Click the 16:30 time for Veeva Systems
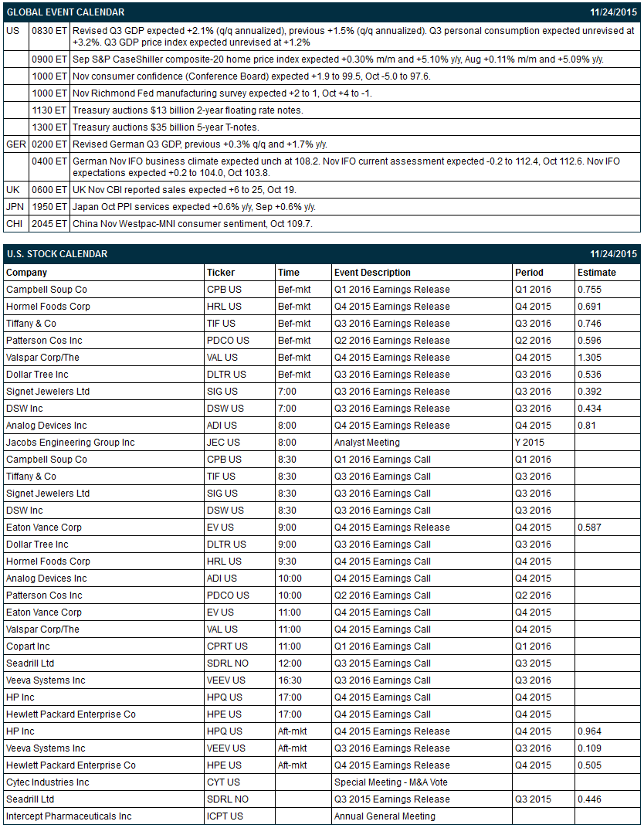The height and width of the screenshot is (828, 644). [x=290, y=680]
